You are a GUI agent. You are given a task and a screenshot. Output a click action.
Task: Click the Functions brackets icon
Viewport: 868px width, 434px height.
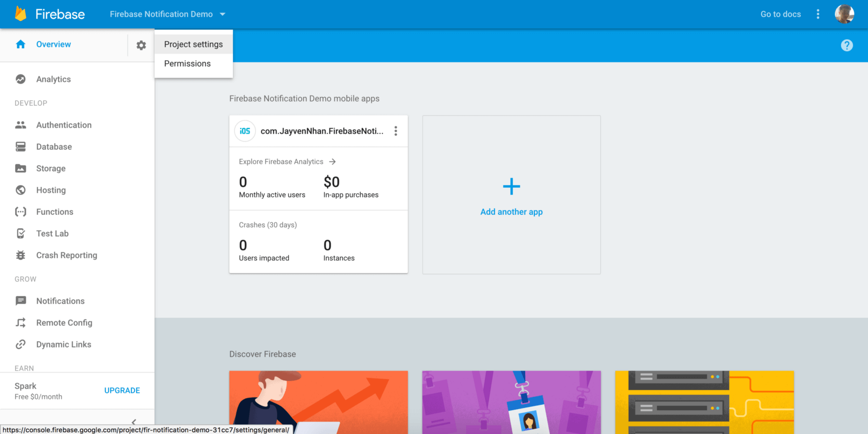coord(21,212)
